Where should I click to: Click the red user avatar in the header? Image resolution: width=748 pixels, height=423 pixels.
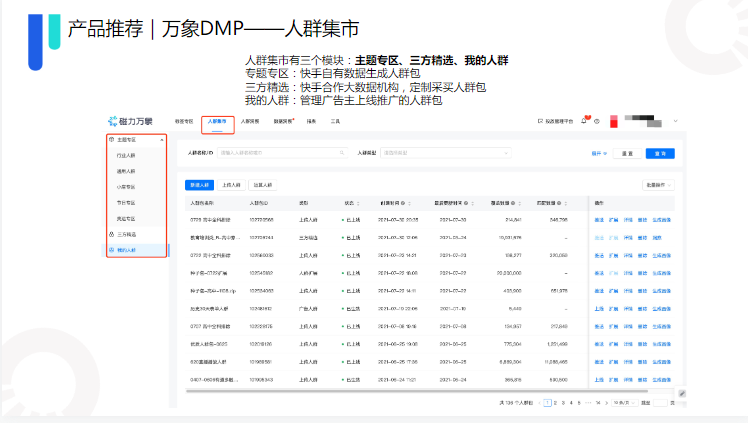point(614,121)
